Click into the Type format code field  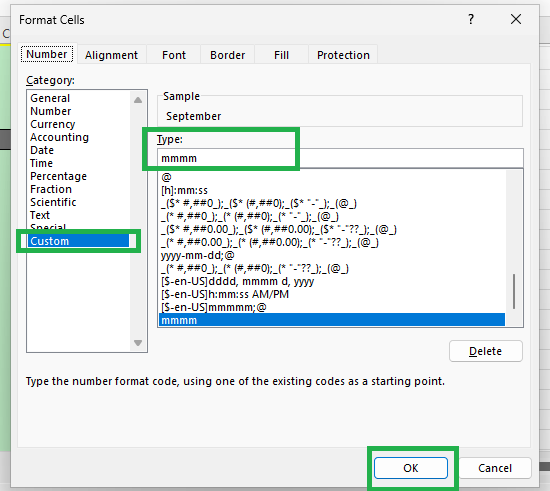(340, 158)
